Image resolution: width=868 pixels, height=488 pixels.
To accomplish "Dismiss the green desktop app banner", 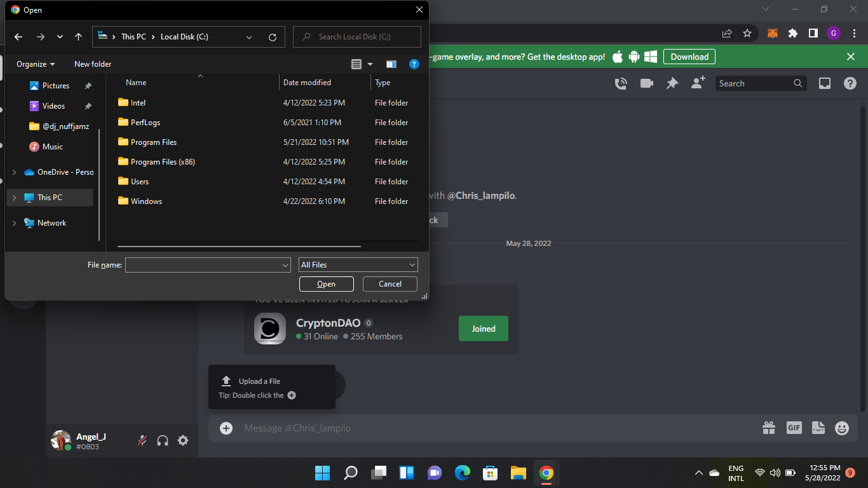I will 851,57.
